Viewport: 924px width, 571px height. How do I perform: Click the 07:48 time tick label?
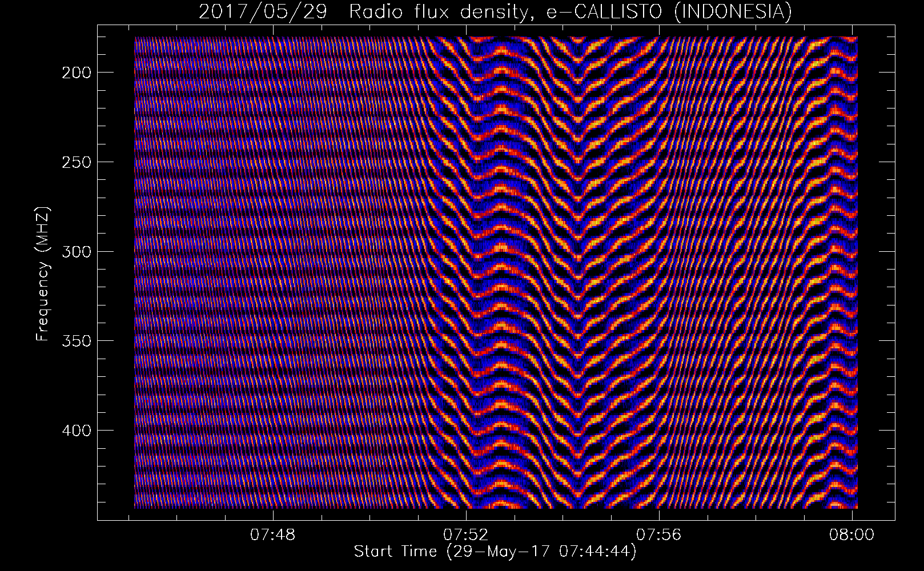point(273,534)
